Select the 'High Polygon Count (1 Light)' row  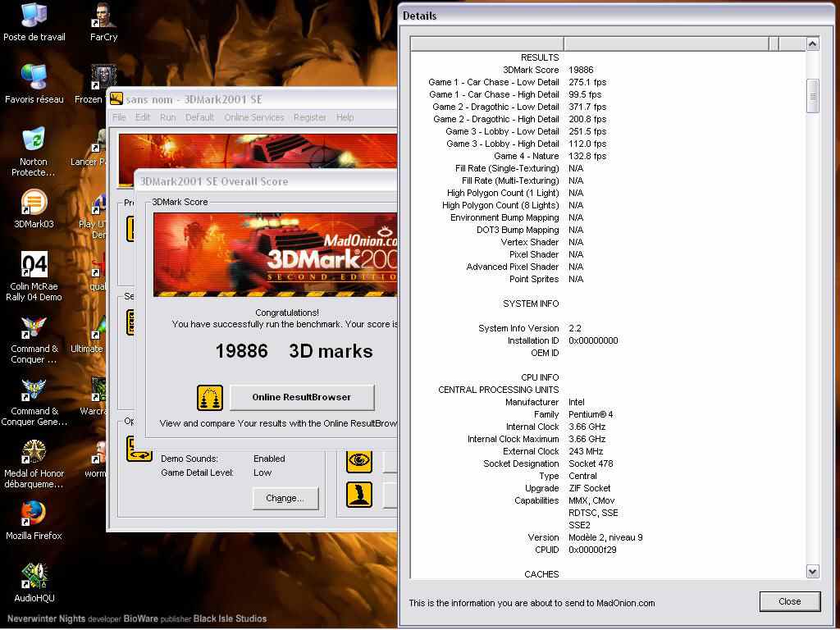click(608, 193)
